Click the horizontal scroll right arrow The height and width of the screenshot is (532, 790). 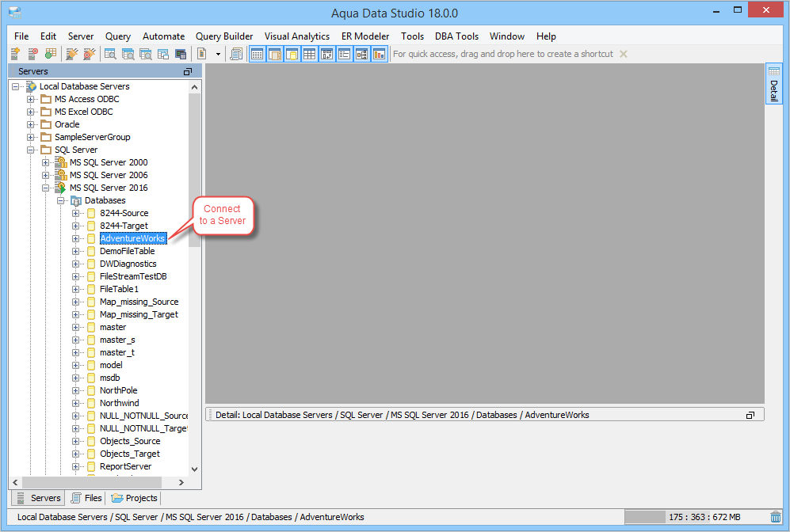tap(181, 482)
